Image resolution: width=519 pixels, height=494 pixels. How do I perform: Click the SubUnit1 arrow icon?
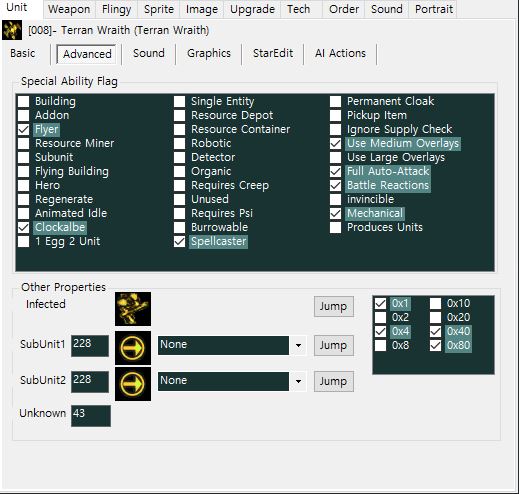pos(133,348)
